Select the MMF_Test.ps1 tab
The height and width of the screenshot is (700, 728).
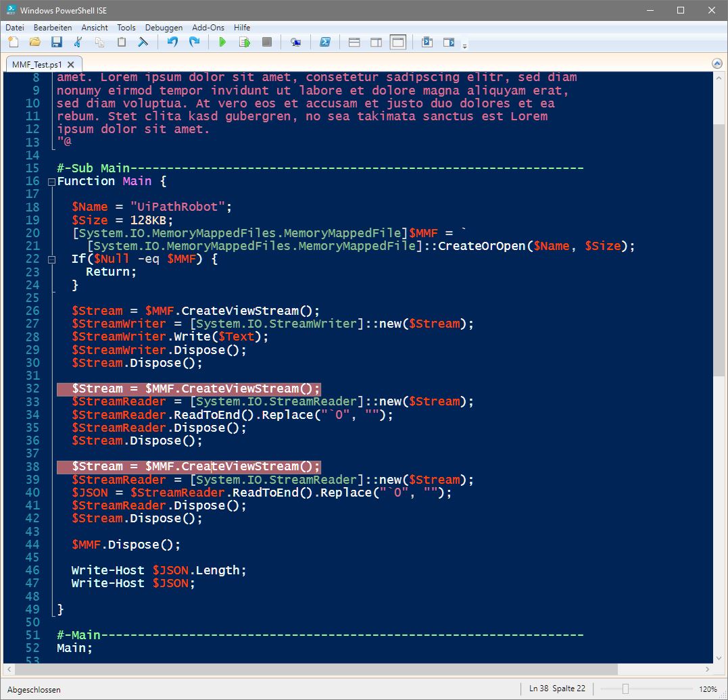(x=37, y=64)
